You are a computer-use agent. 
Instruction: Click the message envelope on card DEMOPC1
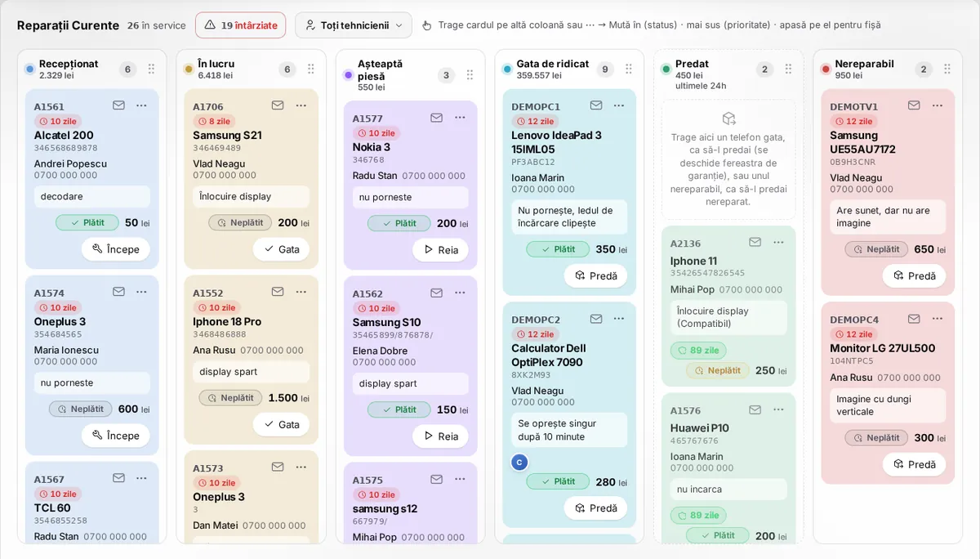[596, 105]
